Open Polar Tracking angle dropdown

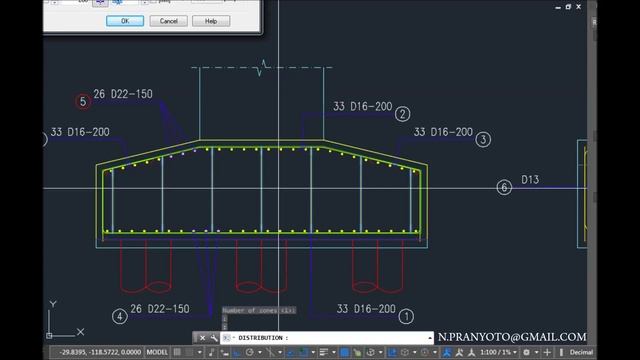coord(260,352)
